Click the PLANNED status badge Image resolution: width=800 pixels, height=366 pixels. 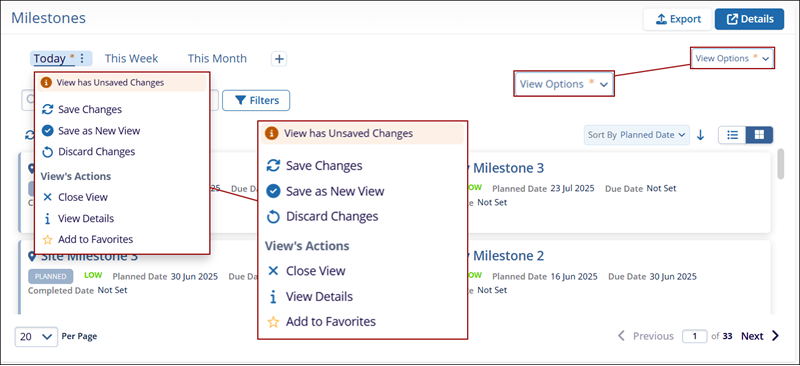(x=51, y=277)
